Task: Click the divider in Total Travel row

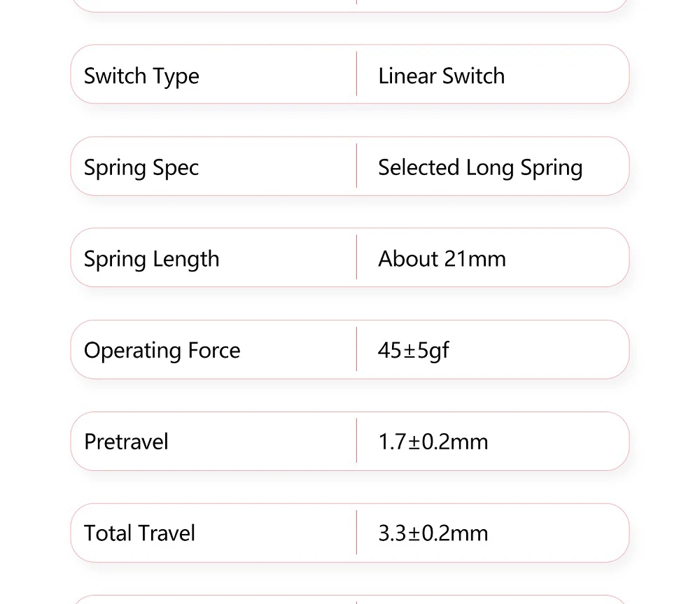Action: (356, 533)
